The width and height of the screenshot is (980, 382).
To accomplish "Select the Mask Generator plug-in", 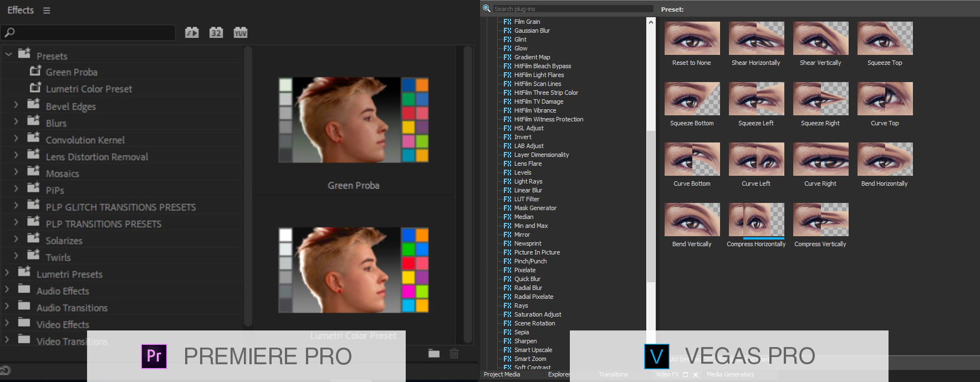I will point(535,208).
